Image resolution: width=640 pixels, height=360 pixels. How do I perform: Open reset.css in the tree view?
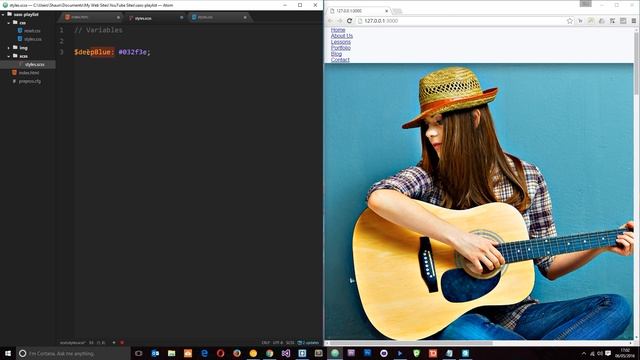32,31
